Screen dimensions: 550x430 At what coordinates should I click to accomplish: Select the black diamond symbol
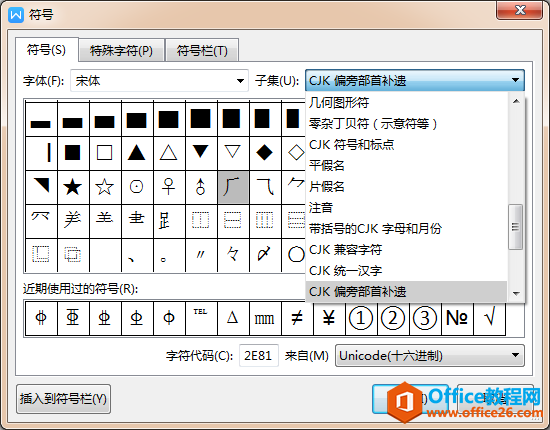pos(264,153)
